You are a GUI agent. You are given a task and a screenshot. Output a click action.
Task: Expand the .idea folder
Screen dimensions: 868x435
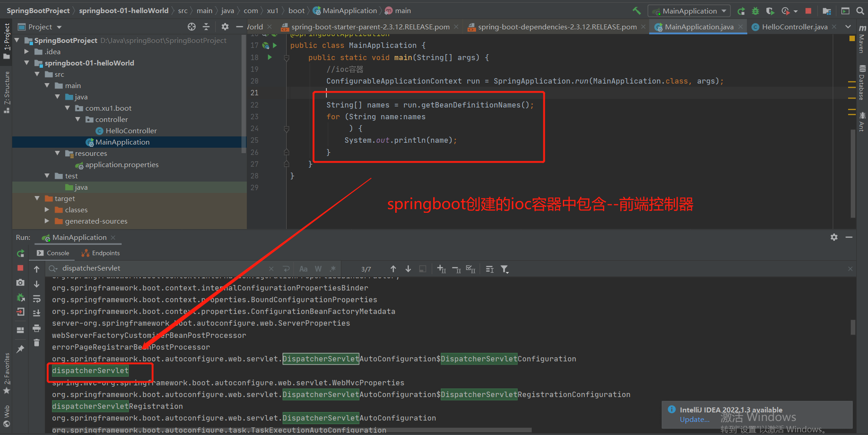(27, 51)
